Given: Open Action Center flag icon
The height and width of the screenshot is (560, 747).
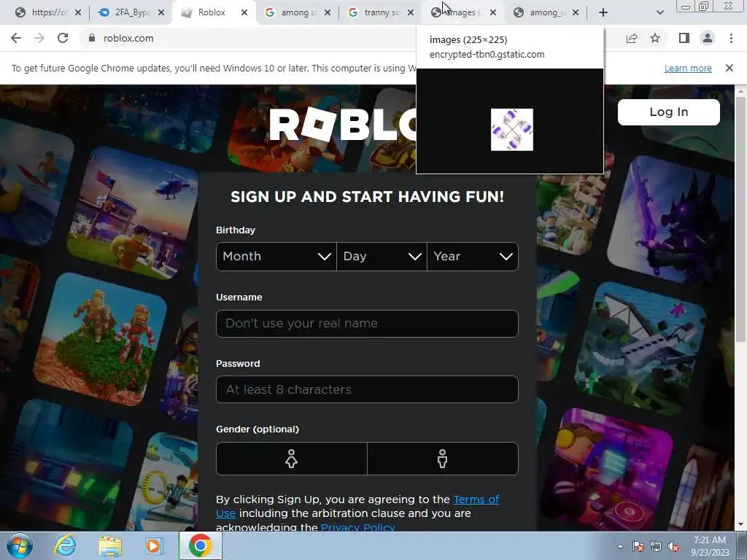Looking at the screenshot, I should coord(638,546).
